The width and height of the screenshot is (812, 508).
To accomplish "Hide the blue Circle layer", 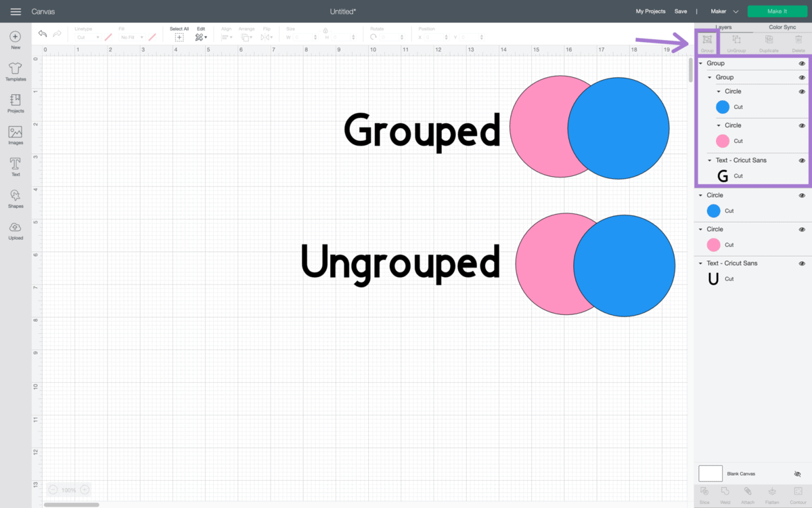I will point(801,91).
